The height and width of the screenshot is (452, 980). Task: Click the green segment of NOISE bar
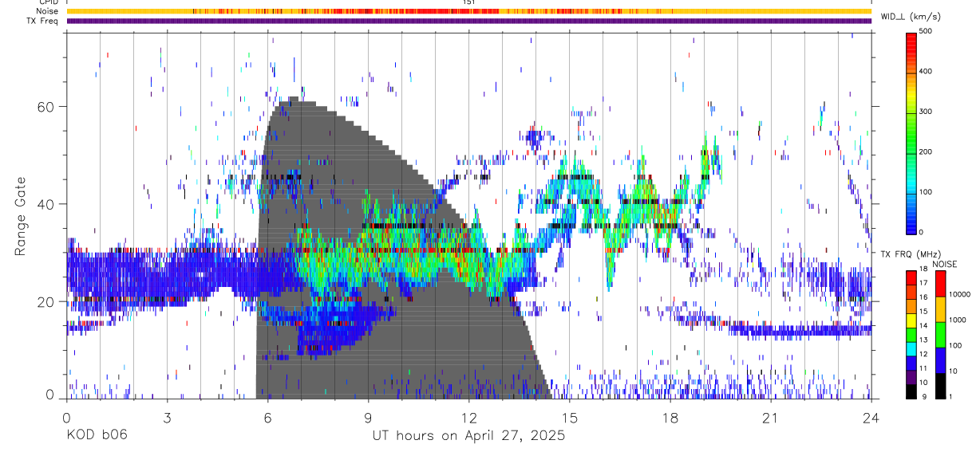[x=940, y=335]
